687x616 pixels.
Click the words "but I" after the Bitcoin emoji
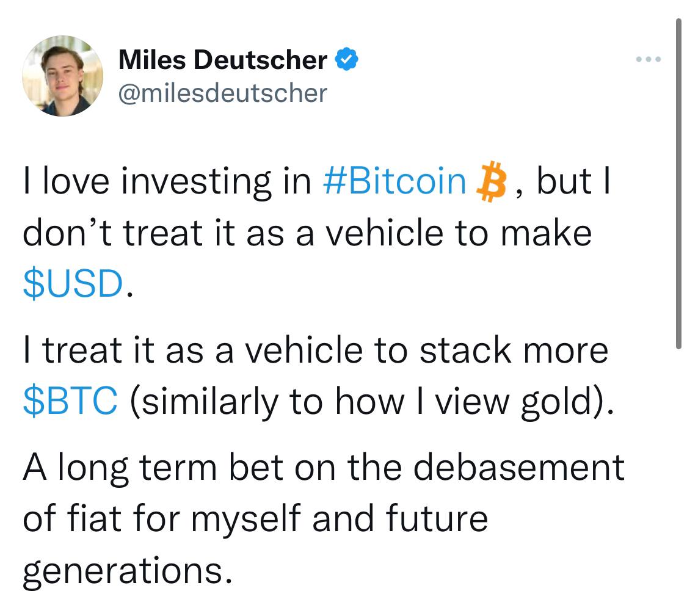click(573, 181)
